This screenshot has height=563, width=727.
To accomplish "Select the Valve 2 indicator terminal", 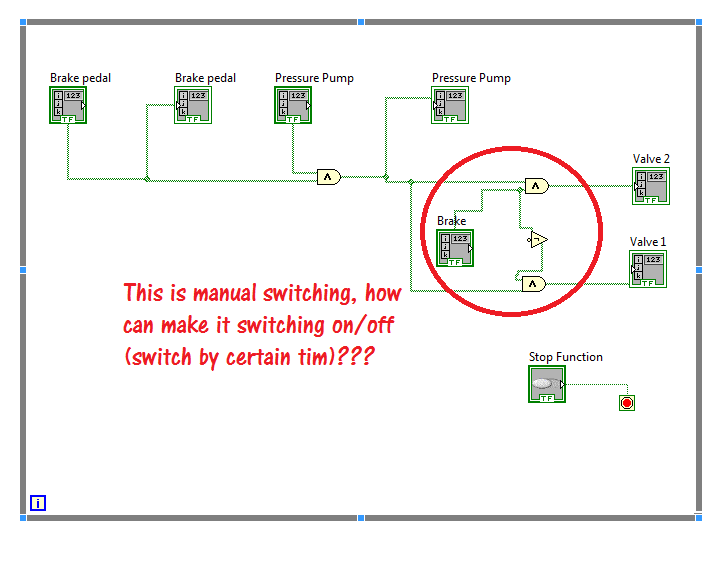I will pos(651,186).
